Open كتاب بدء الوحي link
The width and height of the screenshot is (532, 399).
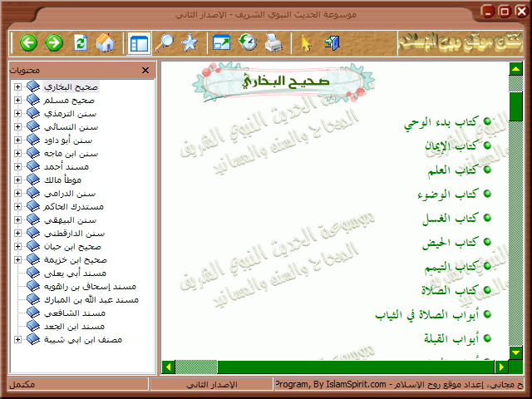click(441, 122)
